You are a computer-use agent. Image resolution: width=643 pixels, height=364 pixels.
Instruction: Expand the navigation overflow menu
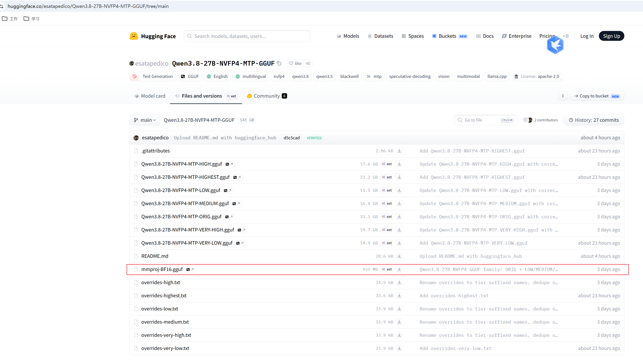coord(566,36)
